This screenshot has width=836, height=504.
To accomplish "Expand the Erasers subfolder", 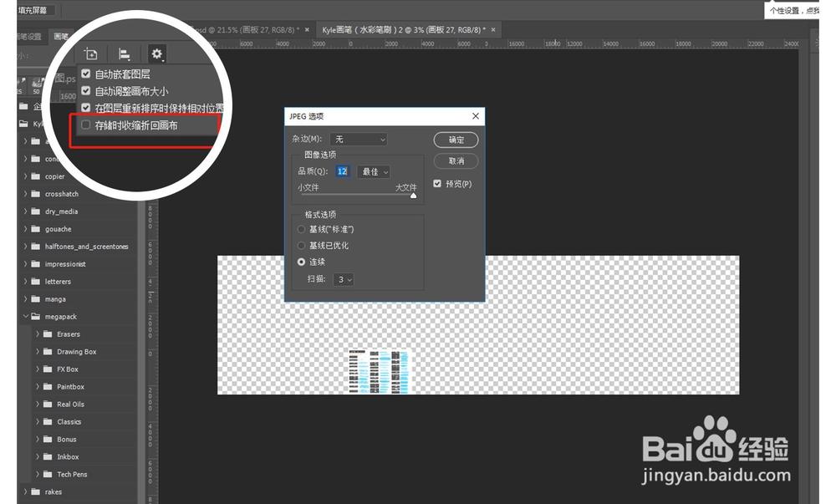I will tap(38, 334).
